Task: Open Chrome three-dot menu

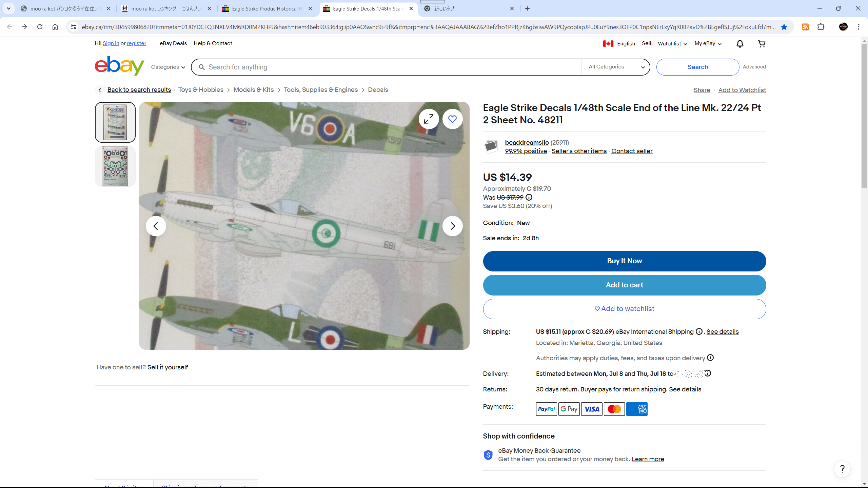Action: (859, 27)
